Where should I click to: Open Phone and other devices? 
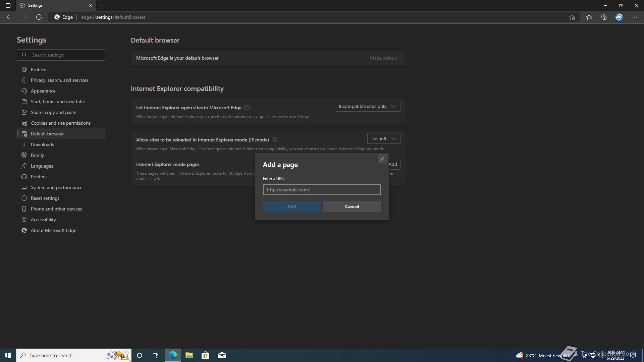point(61,209)
